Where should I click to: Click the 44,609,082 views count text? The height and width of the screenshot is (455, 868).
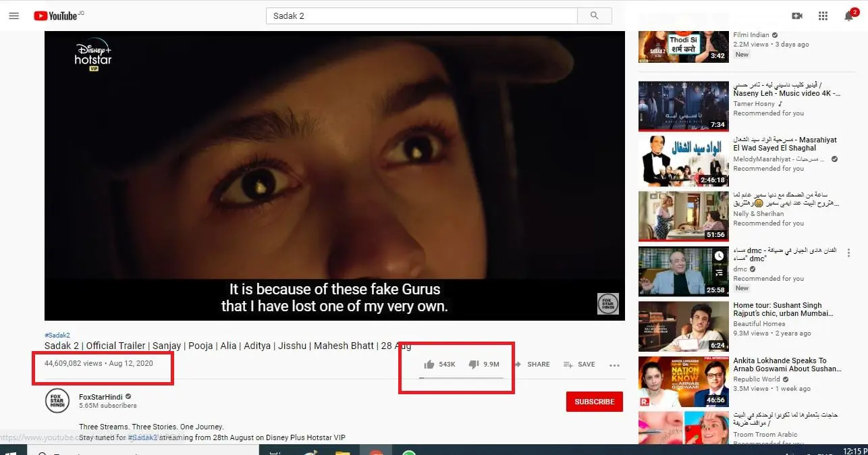tap(73, 363)
